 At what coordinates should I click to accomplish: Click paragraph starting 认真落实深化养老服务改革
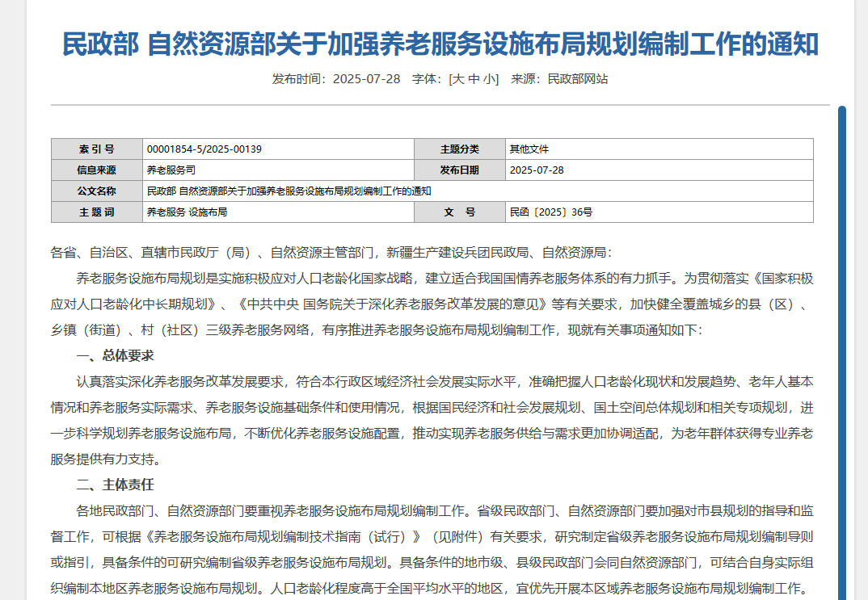point(432,420)
